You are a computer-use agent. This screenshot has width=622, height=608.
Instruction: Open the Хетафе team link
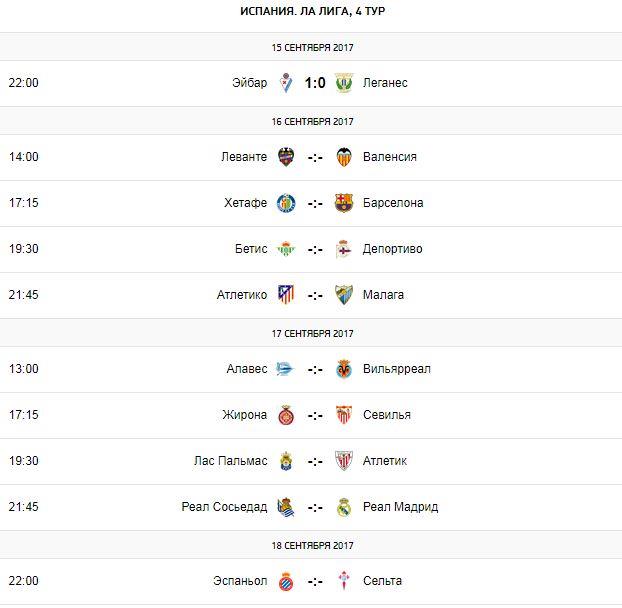coord(244,203)
